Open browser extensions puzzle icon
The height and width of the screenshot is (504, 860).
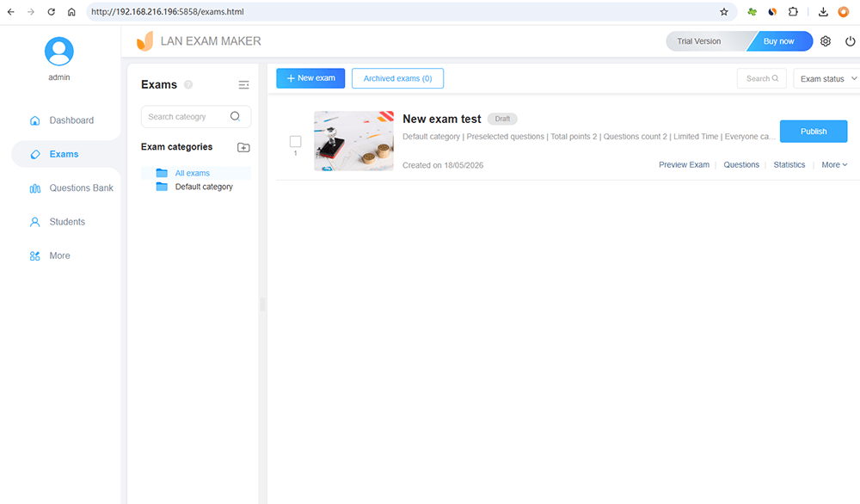coord(793,11)
